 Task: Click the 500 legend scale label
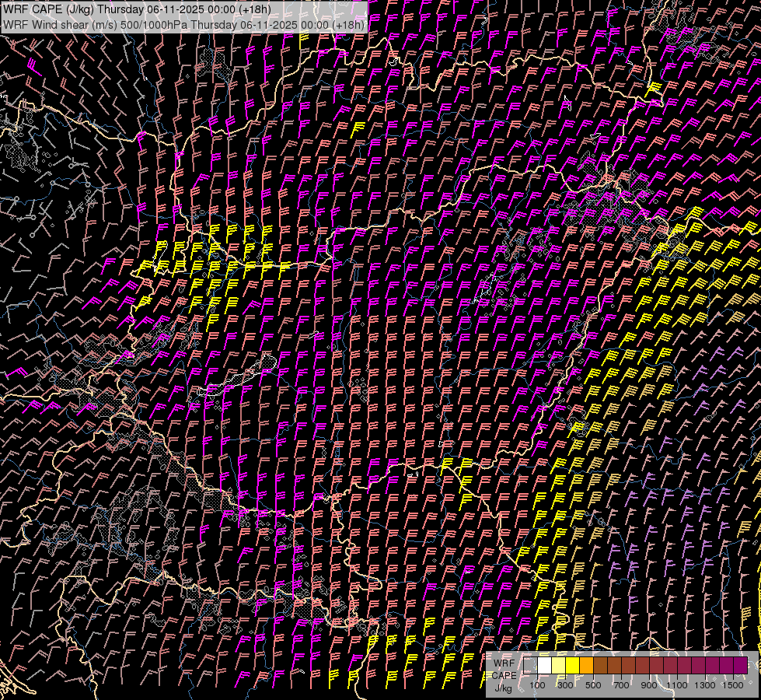point(593,685)
